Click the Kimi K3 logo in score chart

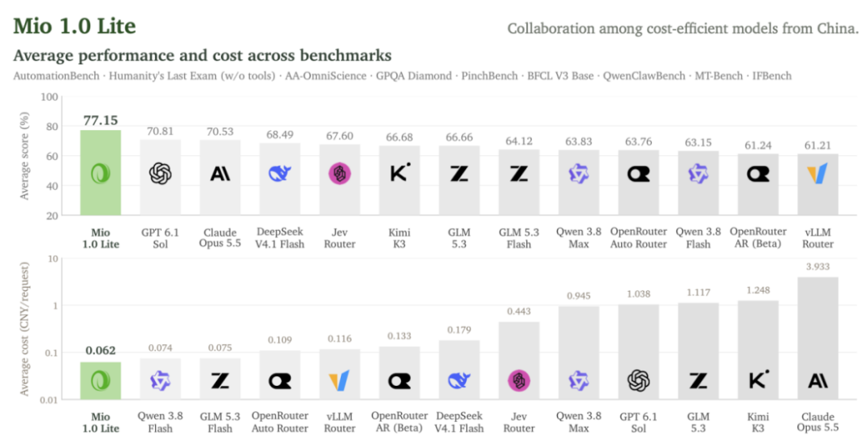tap(399, 173)
